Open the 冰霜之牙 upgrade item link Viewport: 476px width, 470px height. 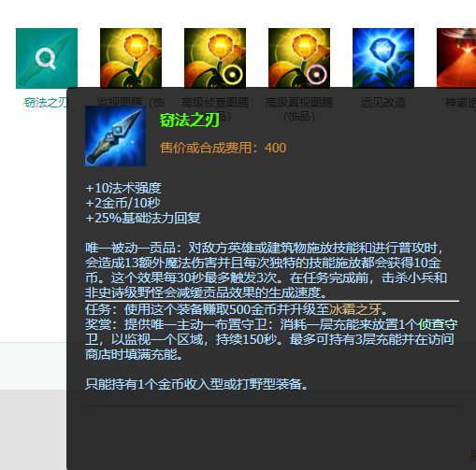click(x=355, y=309)
